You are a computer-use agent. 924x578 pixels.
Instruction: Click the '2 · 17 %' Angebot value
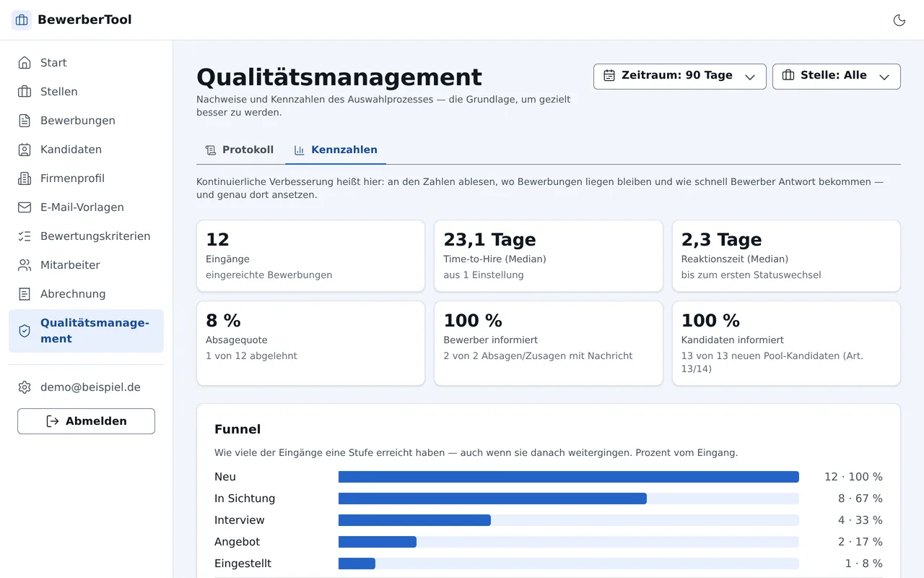point(860,542)
